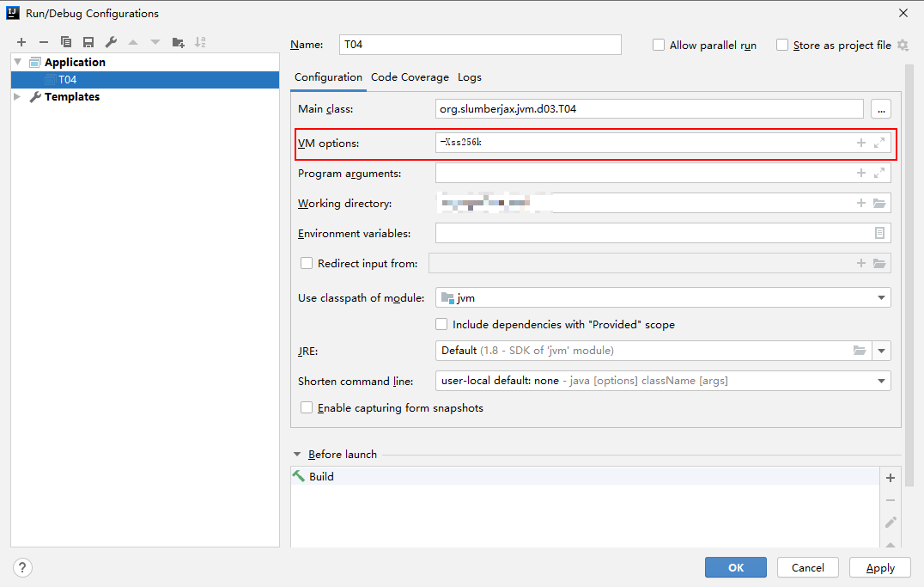This screenshot has width=924, height=587.
Task: Click the Help question mark icon
Action: pos(23,567)
